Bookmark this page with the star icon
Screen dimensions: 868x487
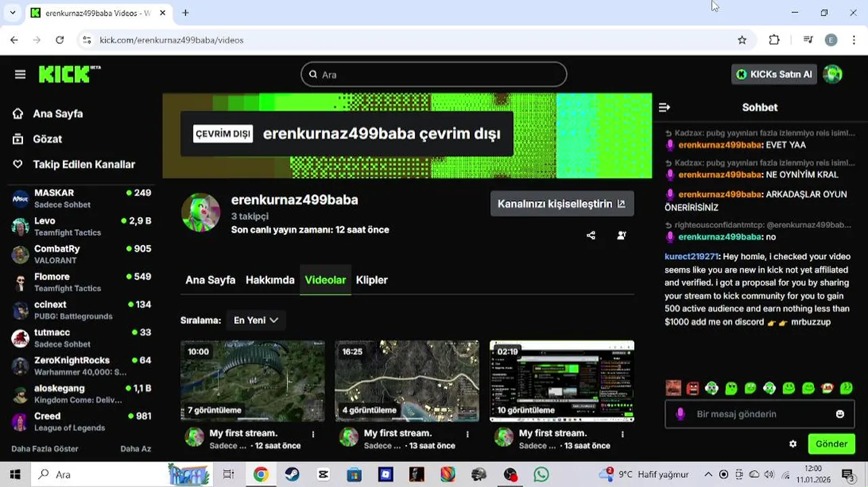coord(742,40)
